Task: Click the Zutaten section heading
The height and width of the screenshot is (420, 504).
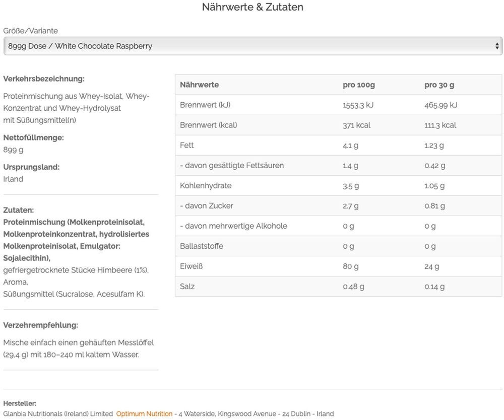Action: [19, 210]
